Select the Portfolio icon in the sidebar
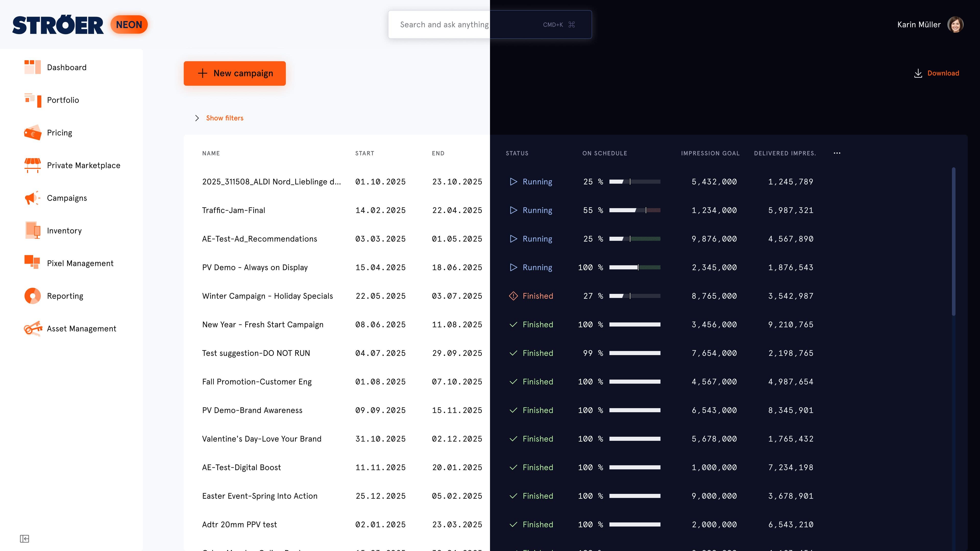Image resolution: width=980 pixels, height=551 pixels. tap(33, 100)
